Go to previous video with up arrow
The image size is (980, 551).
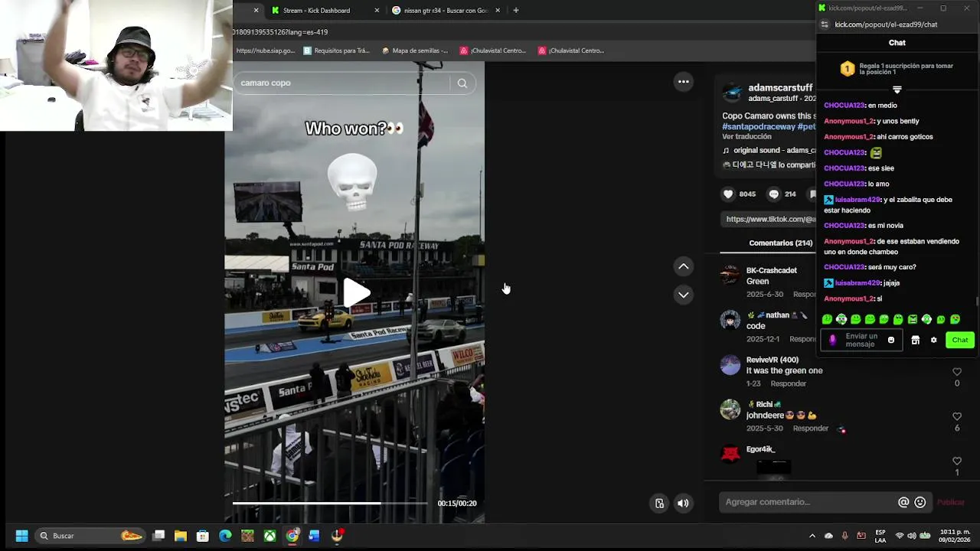[x=683, y=266]
